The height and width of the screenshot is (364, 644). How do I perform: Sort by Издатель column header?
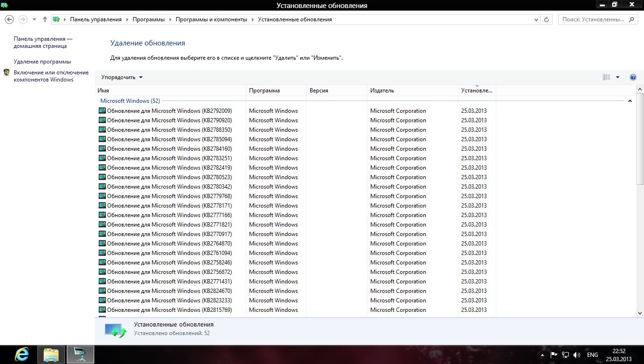point(412,91)
